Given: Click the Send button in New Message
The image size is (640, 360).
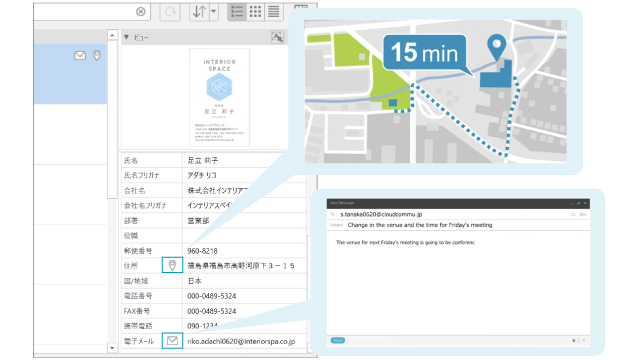Looking at the screenshot, I should 338,340.
